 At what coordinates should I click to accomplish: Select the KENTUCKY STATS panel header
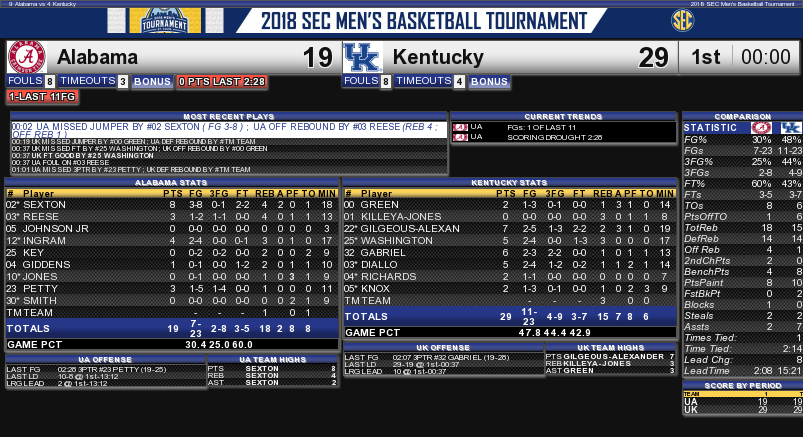[509, 182]
